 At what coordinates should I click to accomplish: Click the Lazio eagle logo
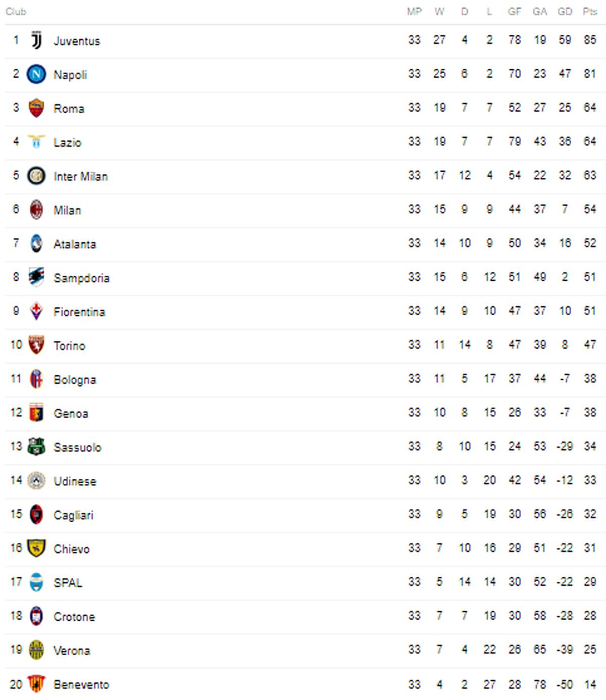click(36, 142)
